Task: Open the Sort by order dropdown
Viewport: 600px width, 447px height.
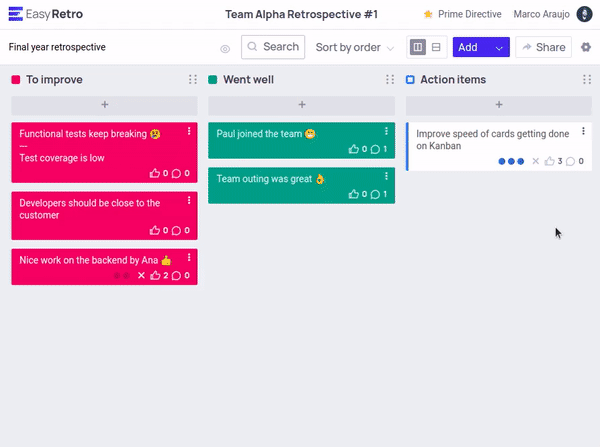Action: (x=354, y=47)
